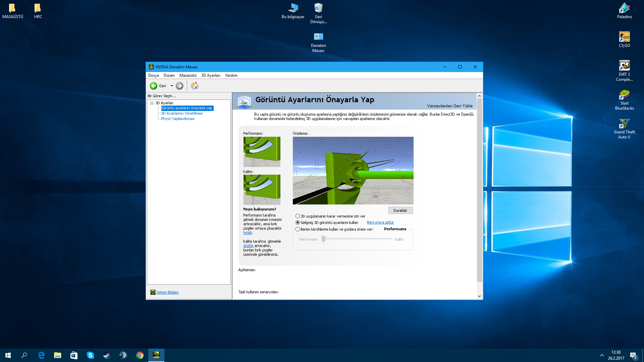Open Paladins desktop shortcut icon

click(x=624, y=9)
